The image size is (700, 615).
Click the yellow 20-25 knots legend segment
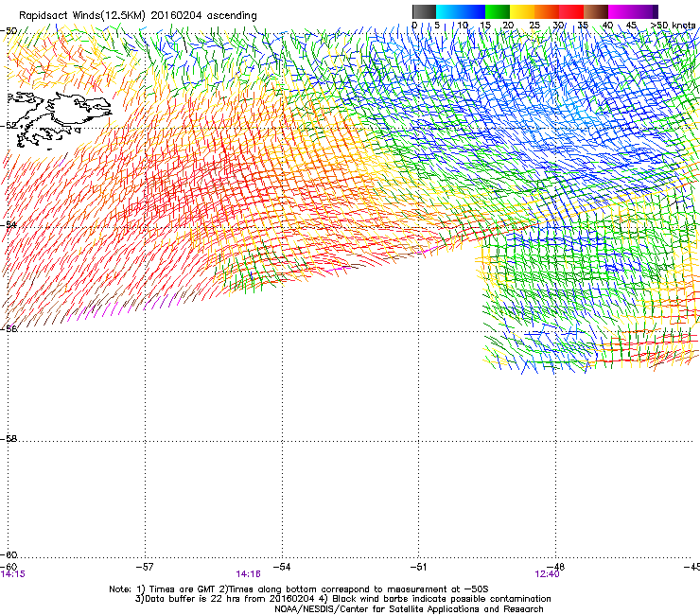coord(522,11)
